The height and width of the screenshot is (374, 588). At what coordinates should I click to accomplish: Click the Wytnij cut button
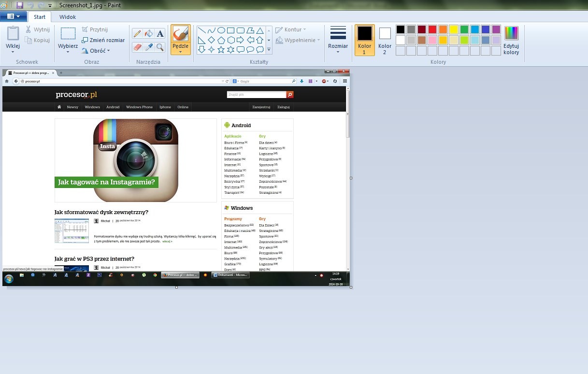[x=37, y=29]
